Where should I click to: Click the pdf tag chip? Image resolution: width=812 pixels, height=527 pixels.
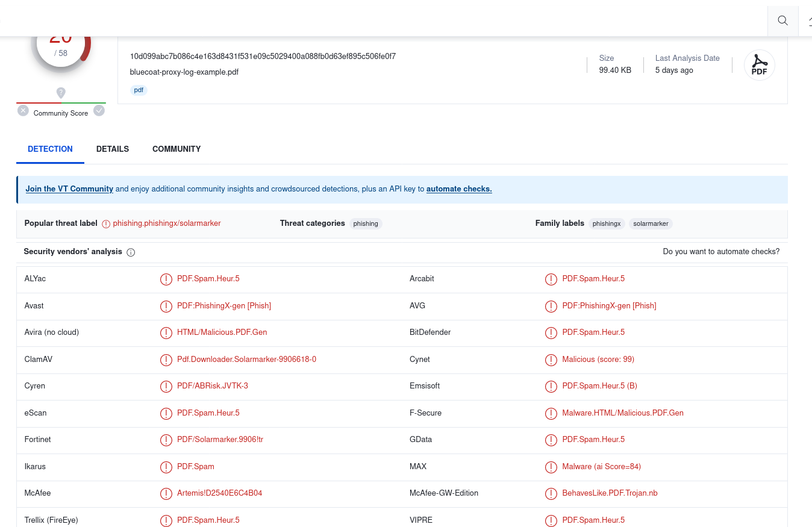pyautogui.click(x=139, y=90)
